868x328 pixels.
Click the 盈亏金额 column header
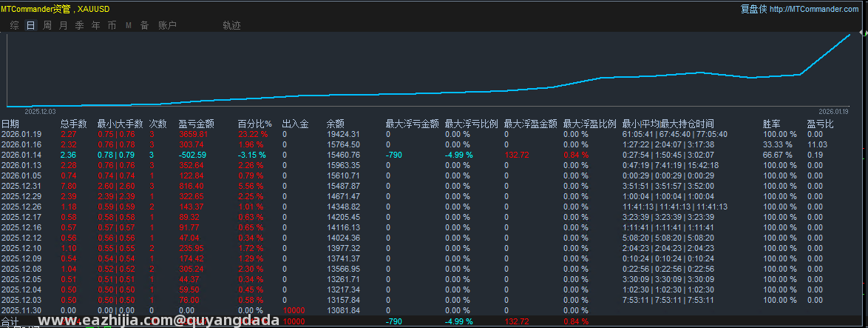(x=197, y=124)
